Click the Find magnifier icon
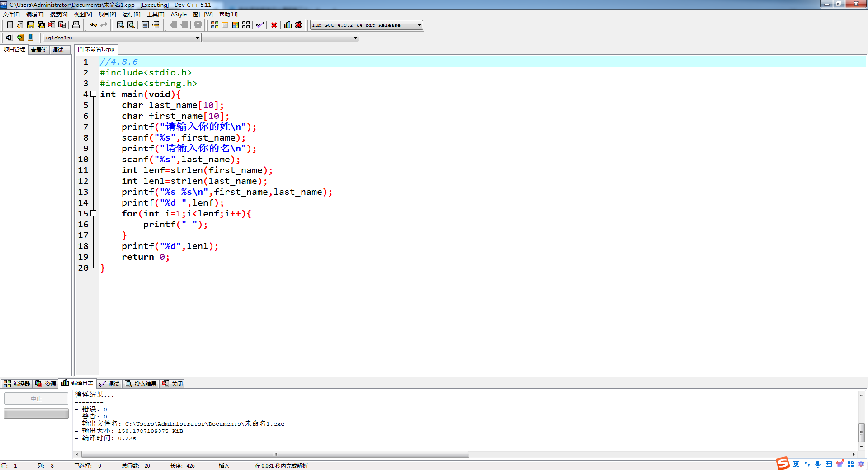Image resolution: width=868 pixels, height=470 pixels. [x=121, y=25]
